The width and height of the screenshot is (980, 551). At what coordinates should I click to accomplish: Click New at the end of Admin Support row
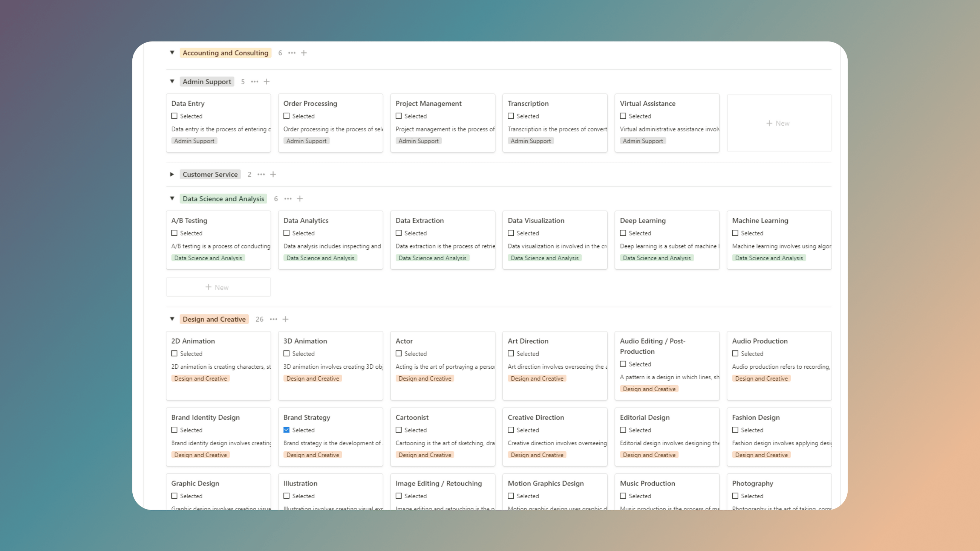[778, 123]
